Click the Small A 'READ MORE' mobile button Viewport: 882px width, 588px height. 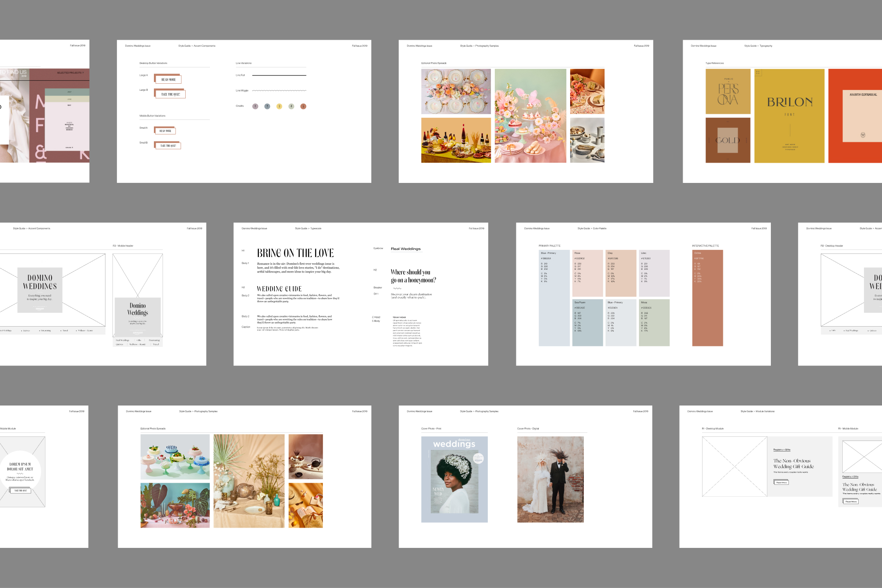(x=165, y=130)
